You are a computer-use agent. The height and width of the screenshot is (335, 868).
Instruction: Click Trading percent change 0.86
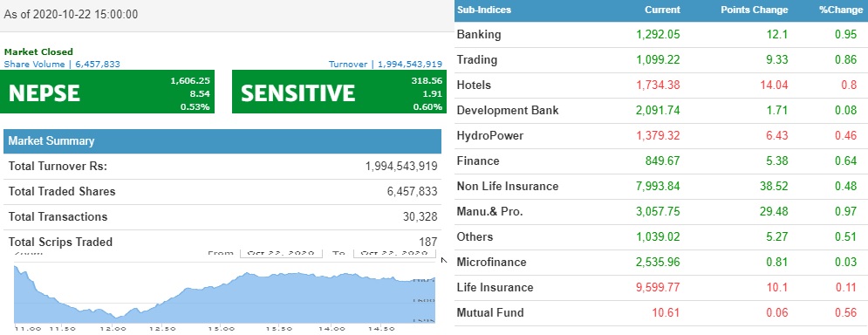(x=846, y=60)
